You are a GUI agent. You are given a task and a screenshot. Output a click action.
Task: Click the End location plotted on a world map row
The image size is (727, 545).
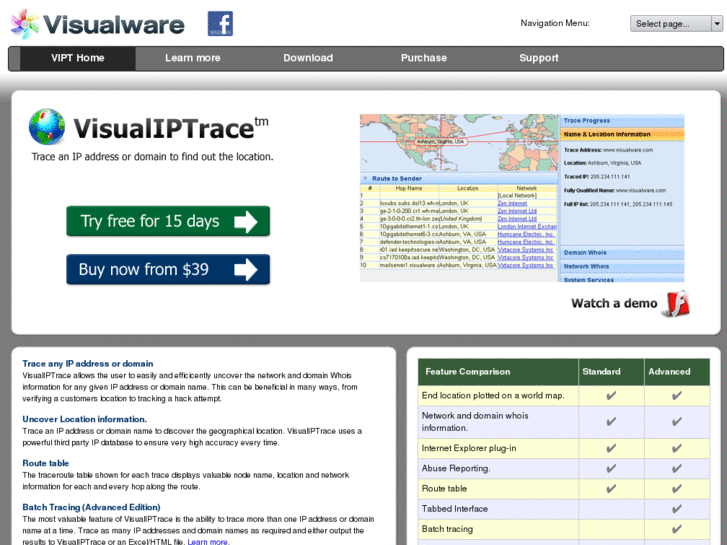tap(564, 396)
